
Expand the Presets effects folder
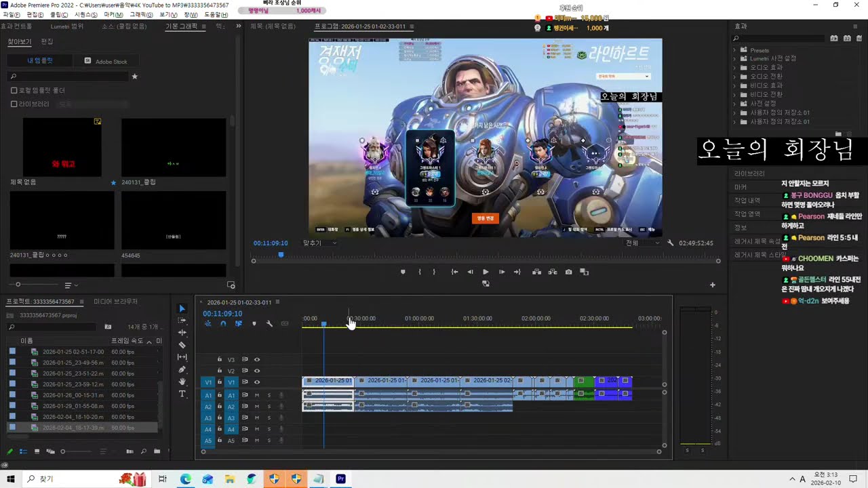[734, 50]
